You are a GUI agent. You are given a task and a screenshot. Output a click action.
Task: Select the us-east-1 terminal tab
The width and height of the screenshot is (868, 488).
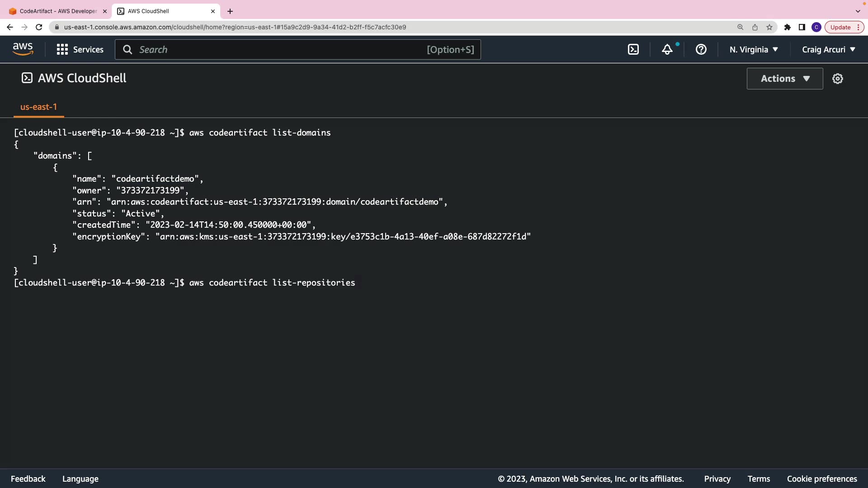(38, 107)
